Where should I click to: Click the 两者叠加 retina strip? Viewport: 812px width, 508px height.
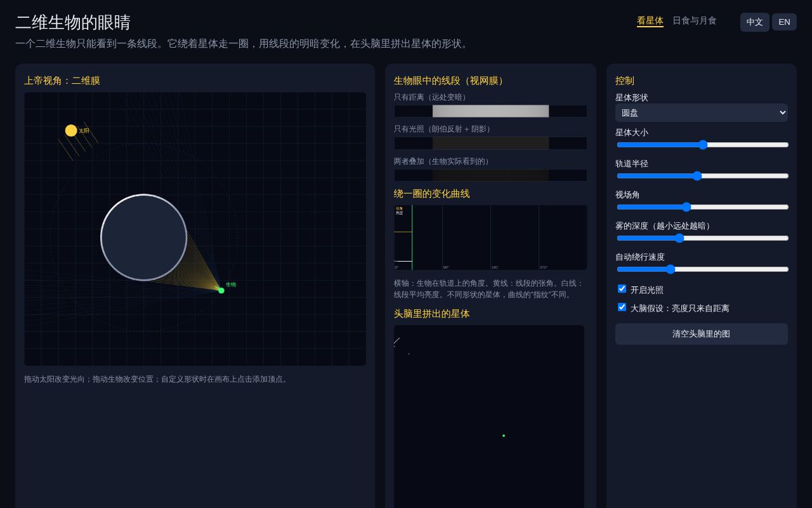click(490, 175)
